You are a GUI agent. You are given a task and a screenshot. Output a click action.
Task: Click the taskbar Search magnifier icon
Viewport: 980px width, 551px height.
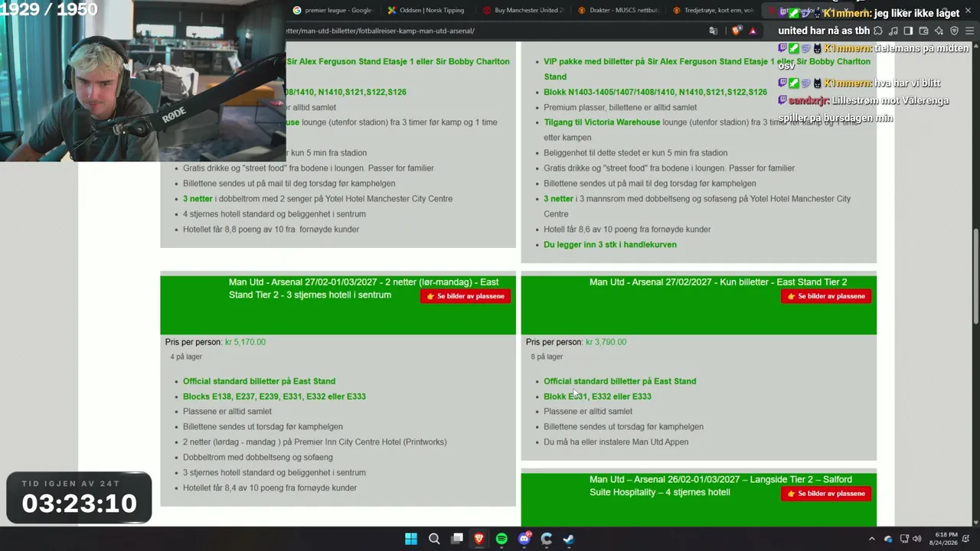[x=434, y=539]
